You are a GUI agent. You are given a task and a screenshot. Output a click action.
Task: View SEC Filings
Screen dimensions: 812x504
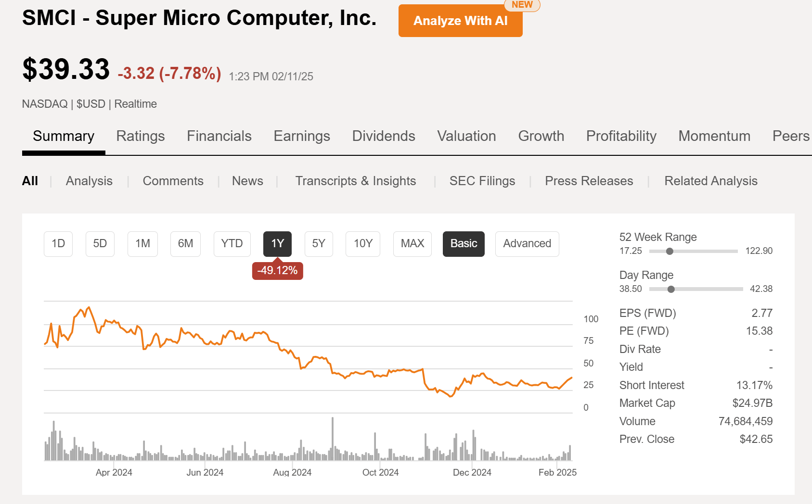[x=482, y=181]
